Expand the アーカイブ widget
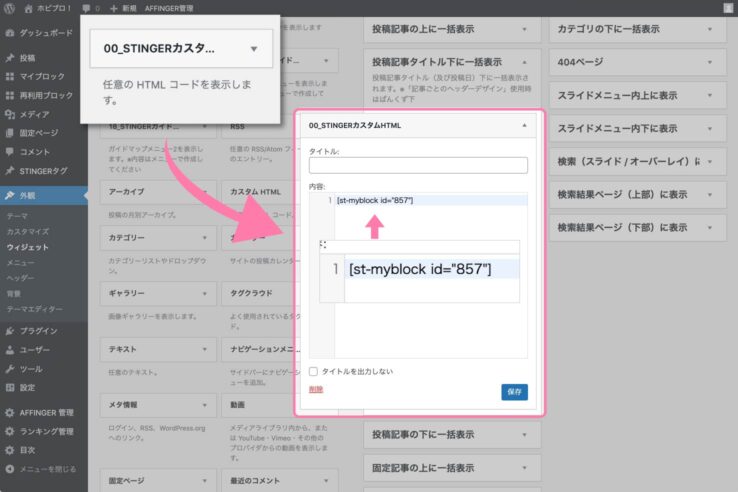 click(205, 192)
